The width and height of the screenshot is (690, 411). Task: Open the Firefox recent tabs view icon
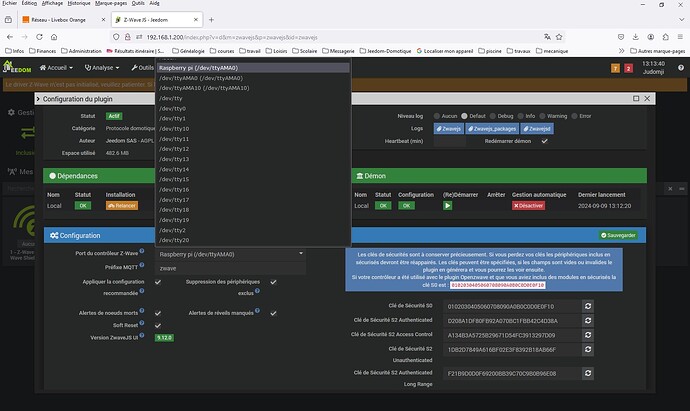(8, 19)
